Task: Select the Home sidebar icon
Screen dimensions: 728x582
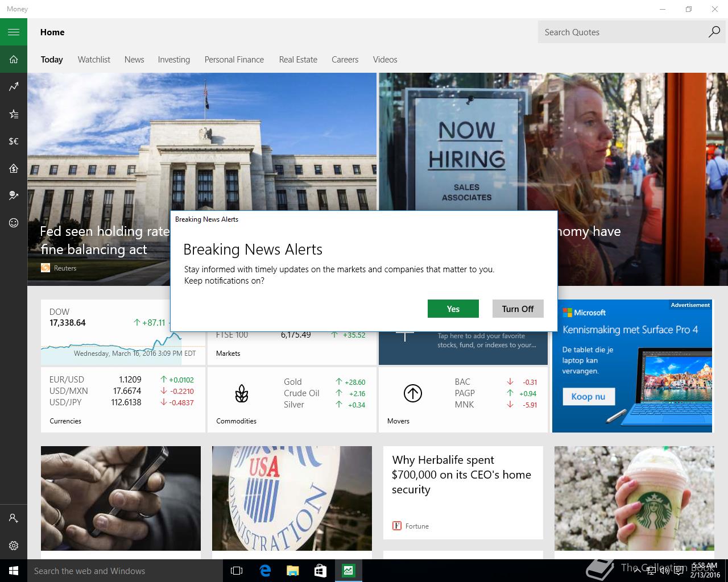Action: pyautogui.click(x=14, y=59)
